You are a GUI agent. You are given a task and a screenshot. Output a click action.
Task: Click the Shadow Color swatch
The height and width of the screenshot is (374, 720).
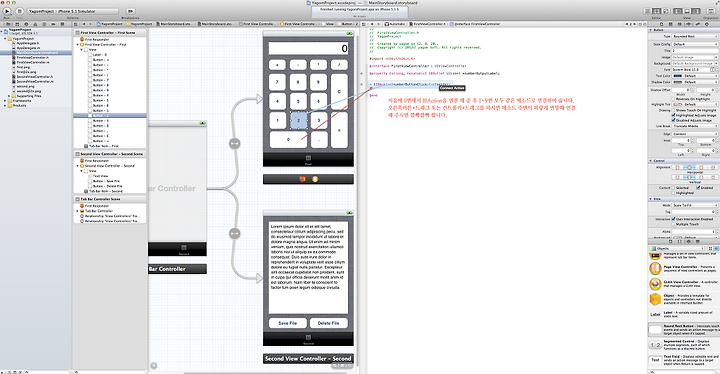tap(677, 82)
